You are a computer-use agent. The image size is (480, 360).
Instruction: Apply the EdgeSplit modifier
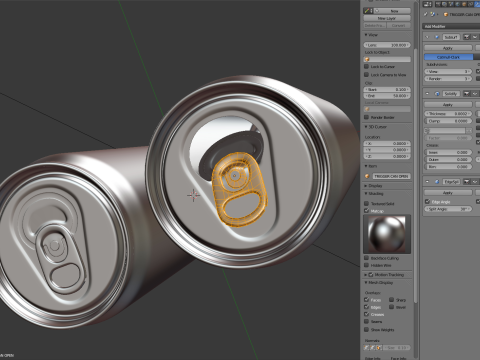click(x=448, y=193)
